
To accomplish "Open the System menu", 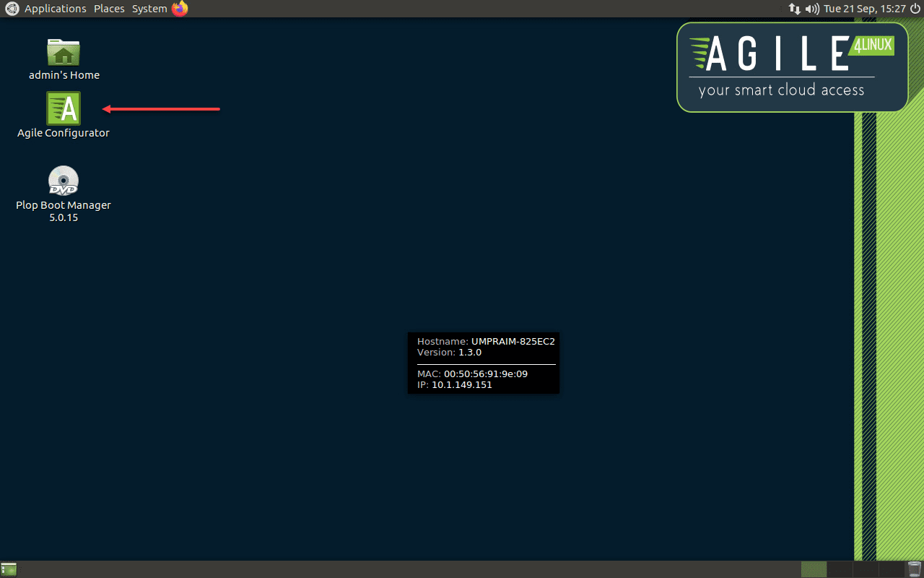I will [149, 9].
